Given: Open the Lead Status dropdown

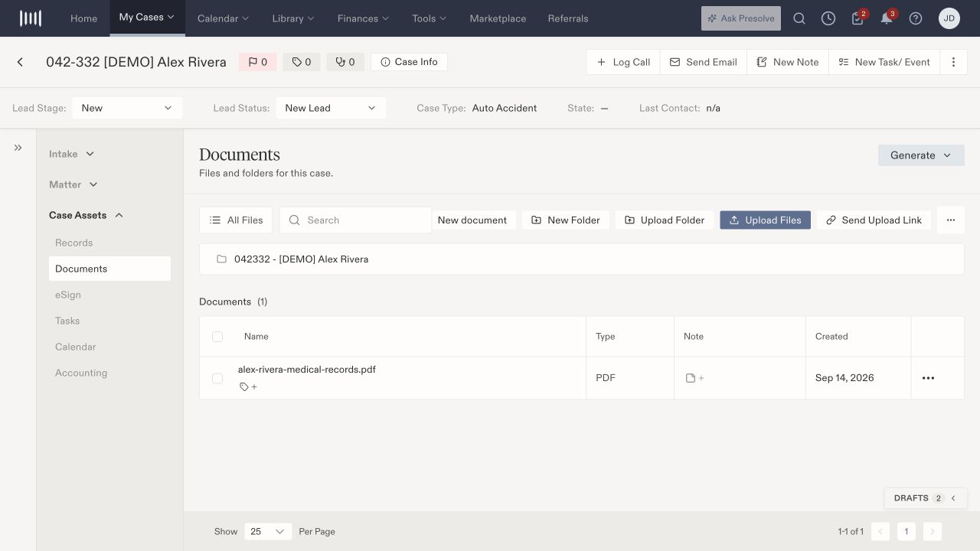Looking at the screenshot, I should click(331, 108).
